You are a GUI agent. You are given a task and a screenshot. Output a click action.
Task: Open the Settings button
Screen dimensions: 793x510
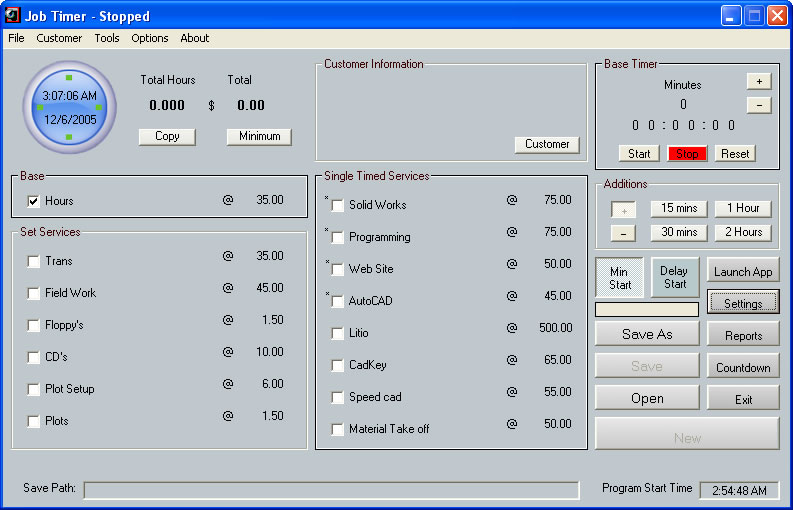743,303
